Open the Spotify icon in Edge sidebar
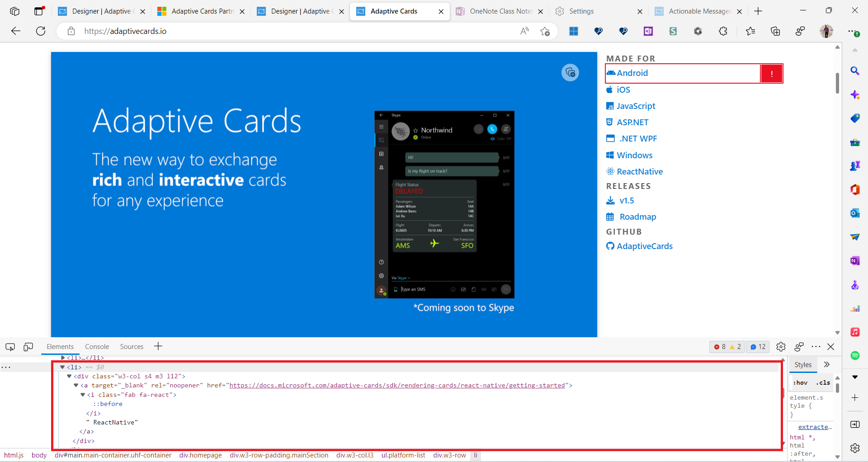This screenshot has width=868, height=462. 855,356
